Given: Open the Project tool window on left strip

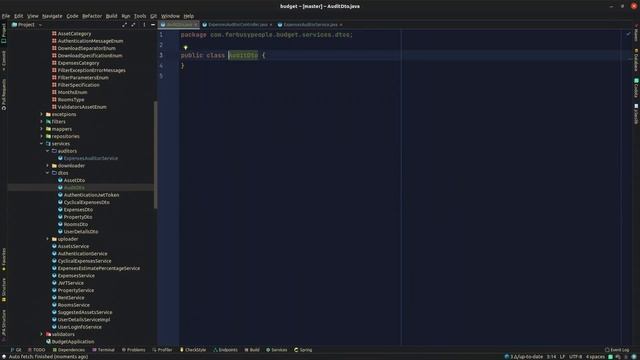Looking at the screenshot, I should pos(4,33).
